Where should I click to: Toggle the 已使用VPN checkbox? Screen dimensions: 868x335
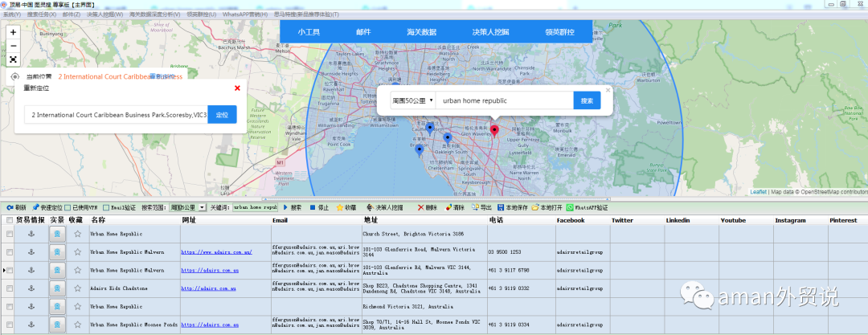(68, 208)
